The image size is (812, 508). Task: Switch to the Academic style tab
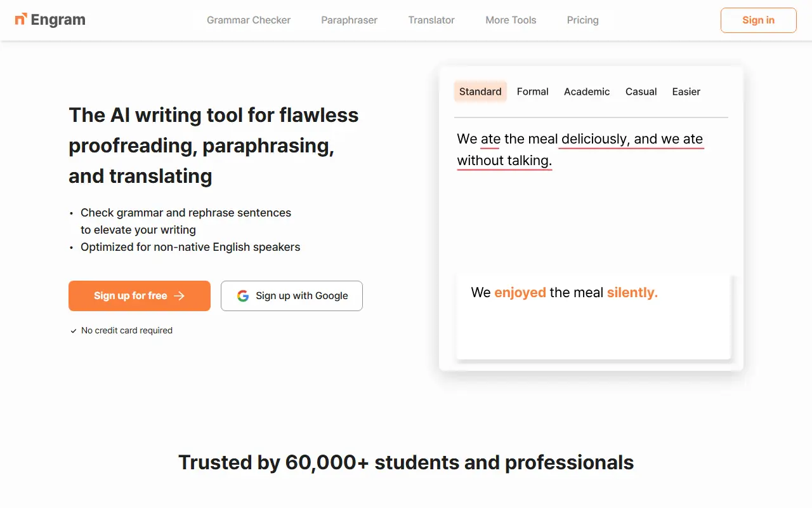[x=587, y=91]
